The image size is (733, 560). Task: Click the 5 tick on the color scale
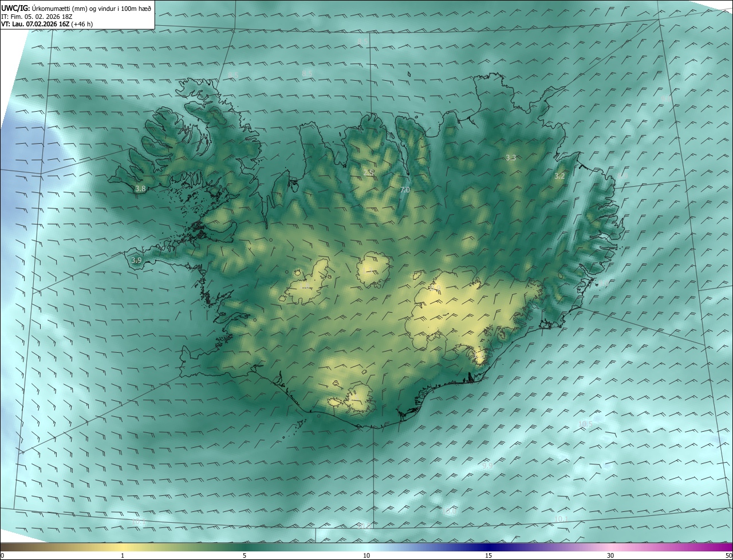(x=245, y=555)
